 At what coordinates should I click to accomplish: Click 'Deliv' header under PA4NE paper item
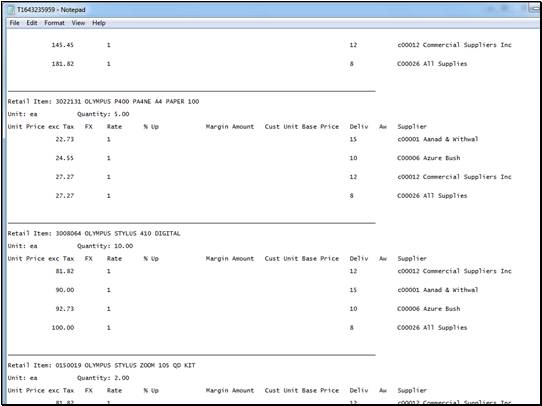click(359, 127)
